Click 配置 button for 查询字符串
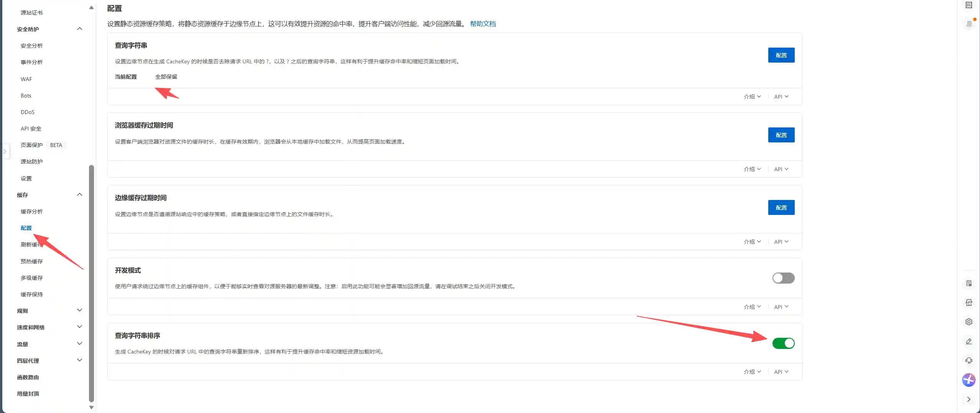 781,55
